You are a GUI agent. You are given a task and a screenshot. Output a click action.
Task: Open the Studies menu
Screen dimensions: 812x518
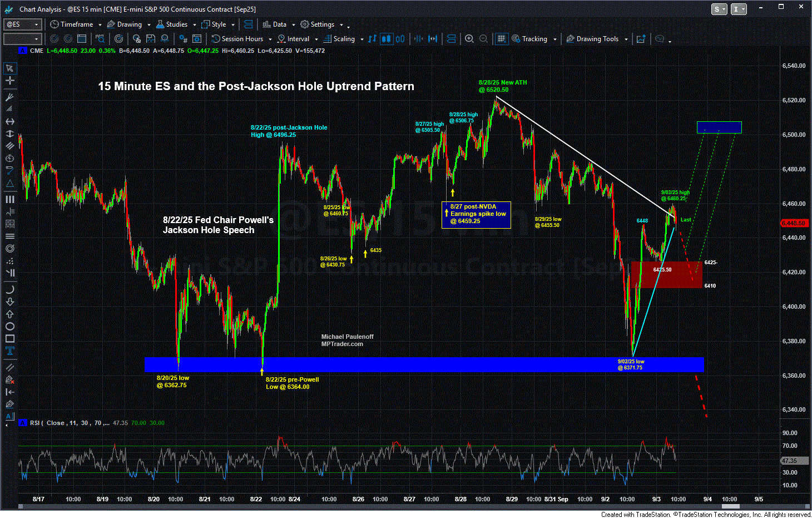[x=176, y=24]
